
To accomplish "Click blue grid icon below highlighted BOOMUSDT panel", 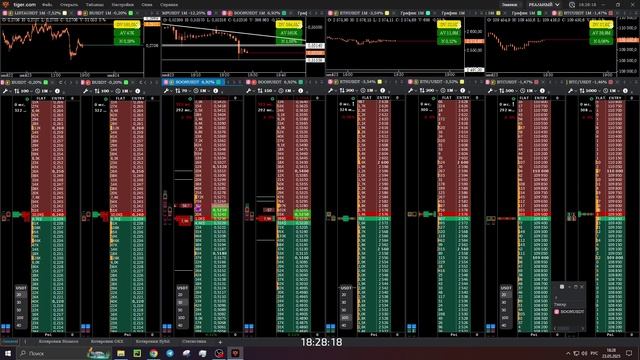I will (x=167, y=327).
